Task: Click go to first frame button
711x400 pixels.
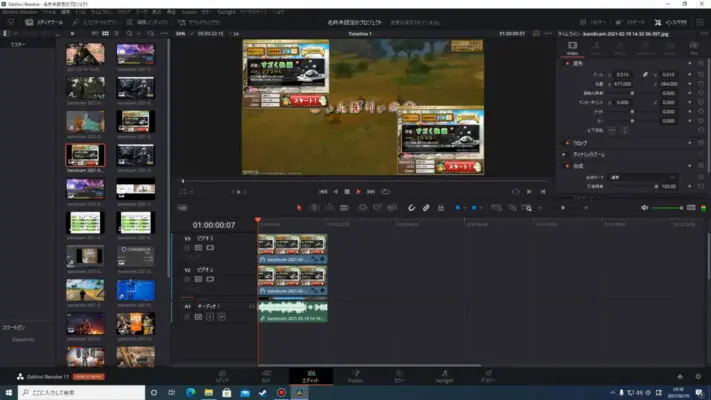Action: 323,192
